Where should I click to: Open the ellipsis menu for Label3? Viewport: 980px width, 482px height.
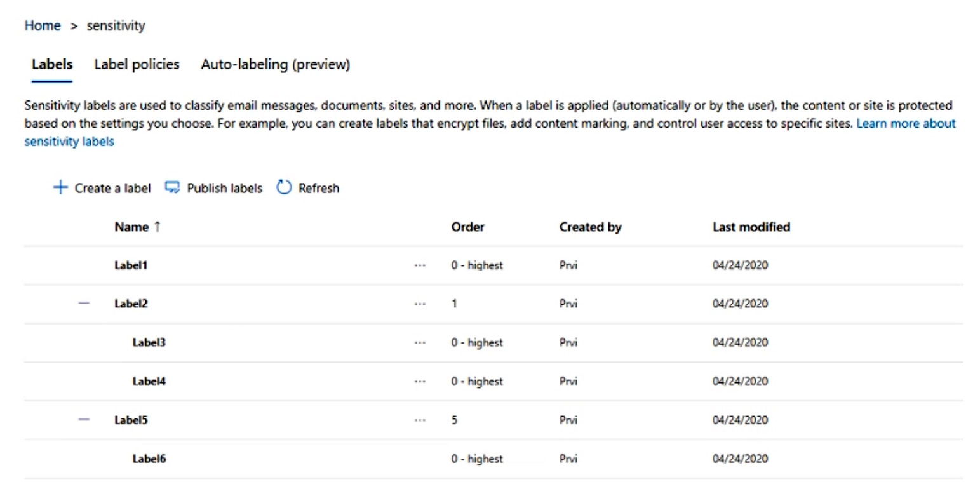click(x=419, y=343)
